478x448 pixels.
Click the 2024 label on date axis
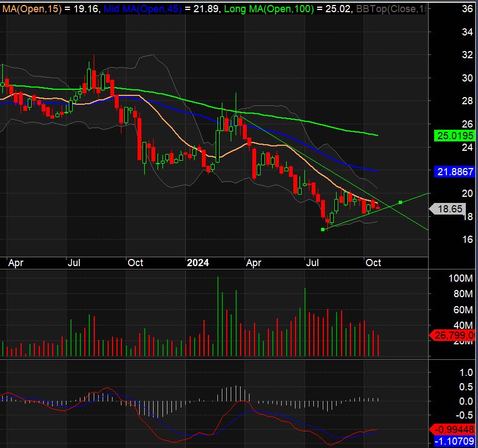coord(197,263)
